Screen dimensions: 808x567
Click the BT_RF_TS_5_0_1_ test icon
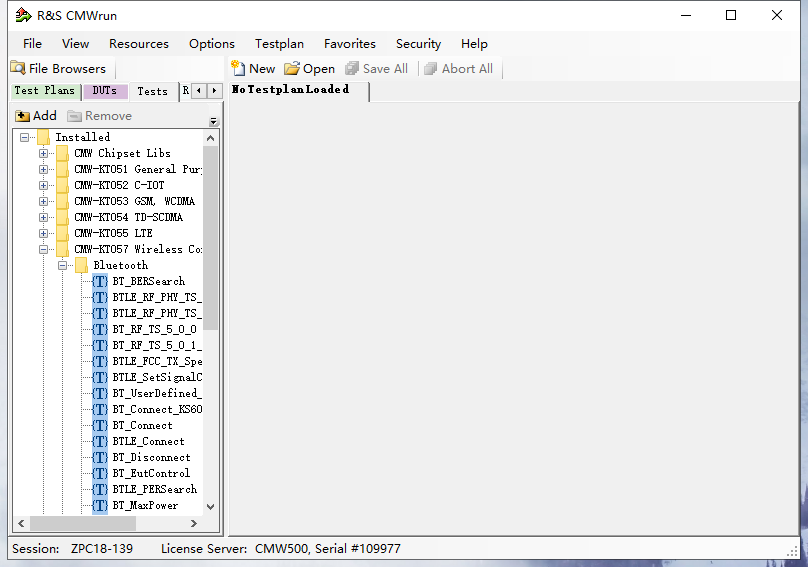pos(100,345)
